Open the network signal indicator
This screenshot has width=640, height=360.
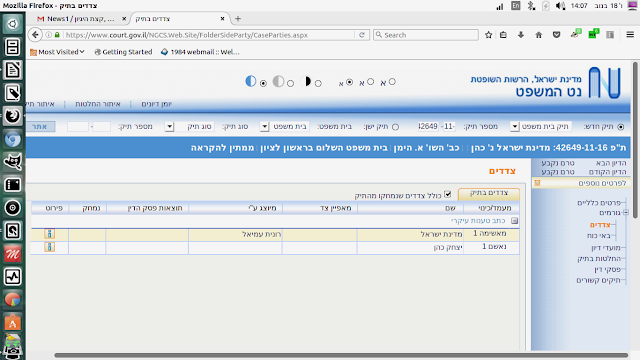click(x=500, y=6)
